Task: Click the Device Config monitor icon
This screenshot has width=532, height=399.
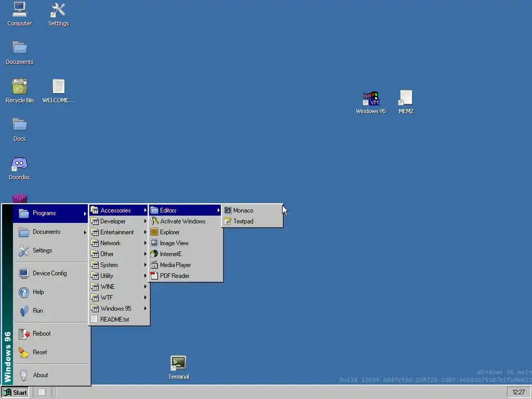Action: click(24, 273)
